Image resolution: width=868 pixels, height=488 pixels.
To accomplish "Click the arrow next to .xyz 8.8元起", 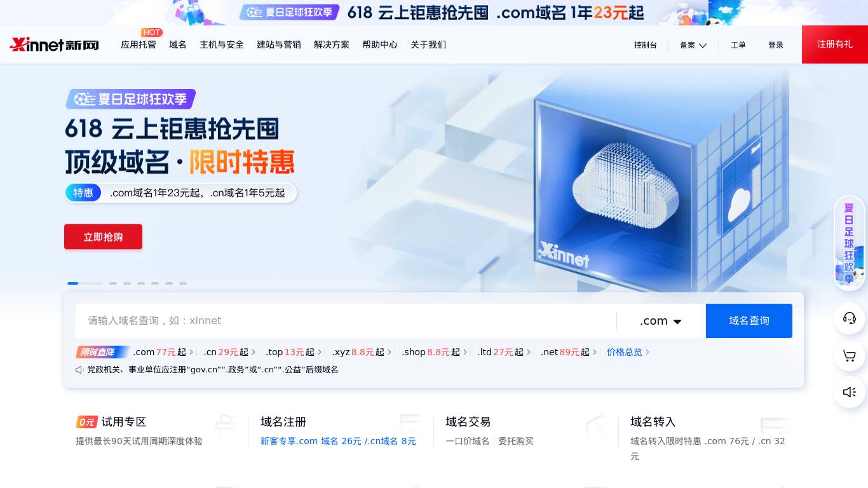I will (x=390, y=352).
